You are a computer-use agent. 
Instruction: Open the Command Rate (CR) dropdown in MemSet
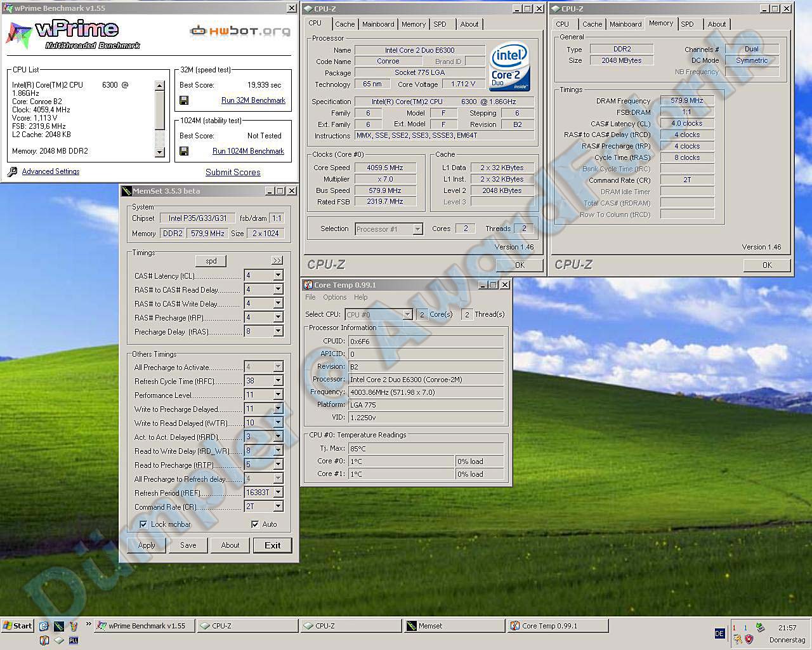coord(278,507)
